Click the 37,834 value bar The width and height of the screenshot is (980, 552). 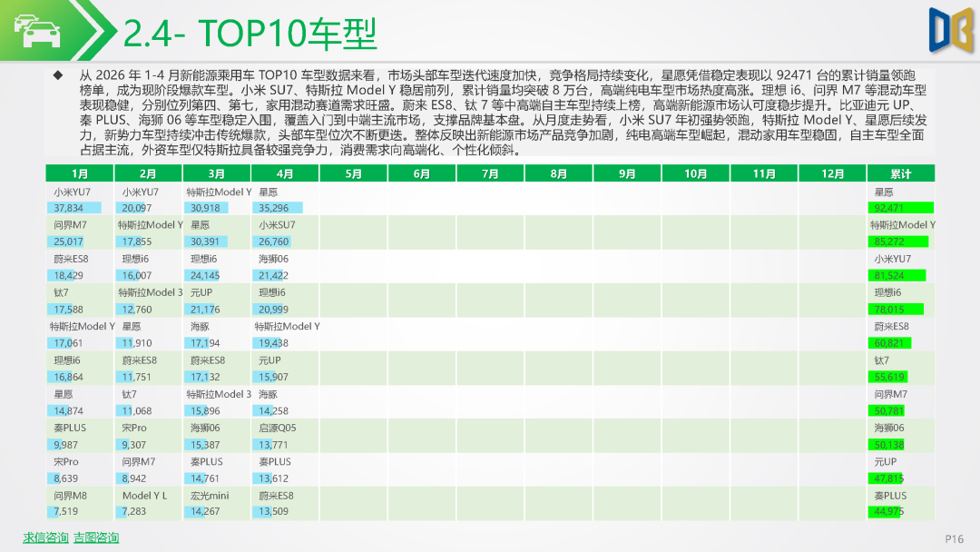pos(73,208)
